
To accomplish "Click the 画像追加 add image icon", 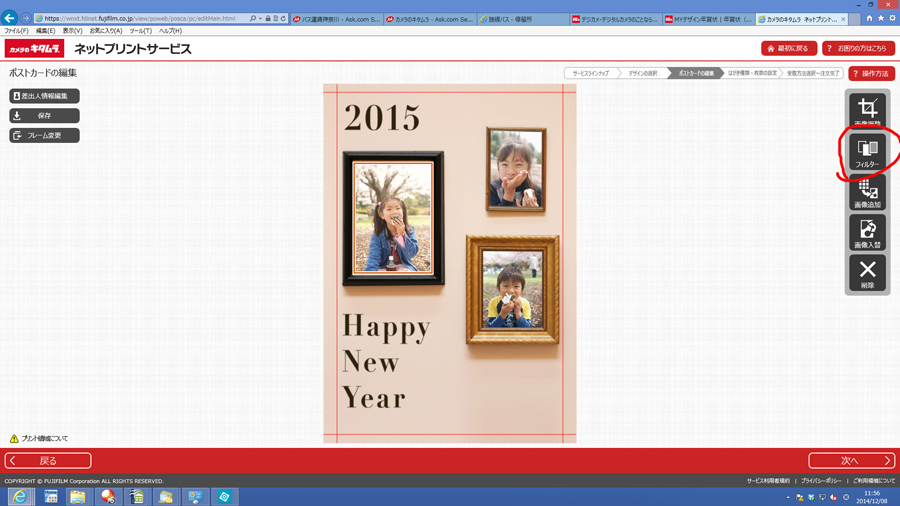I will coord(867,192).
